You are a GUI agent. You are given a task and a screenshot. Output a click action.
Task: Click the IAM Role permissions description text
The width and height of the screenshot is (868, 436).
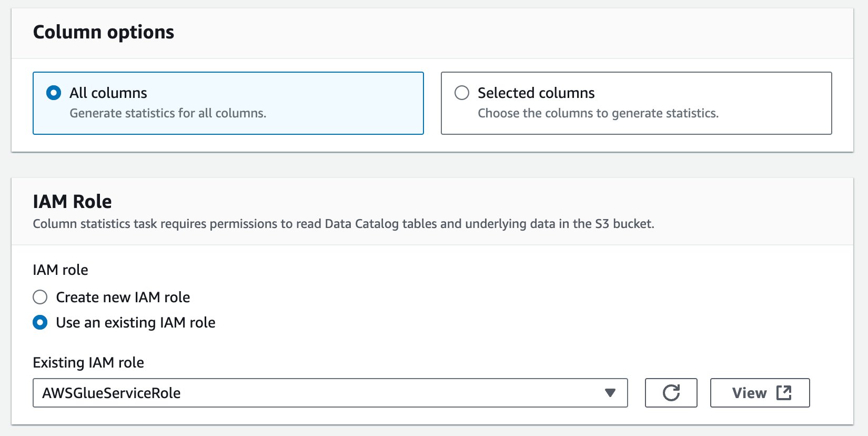[x=343, y=224]
